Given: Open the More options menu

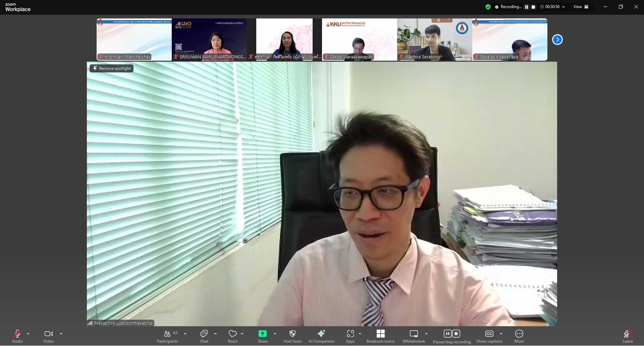Looking at the screenshot, I should pos(519,336).
